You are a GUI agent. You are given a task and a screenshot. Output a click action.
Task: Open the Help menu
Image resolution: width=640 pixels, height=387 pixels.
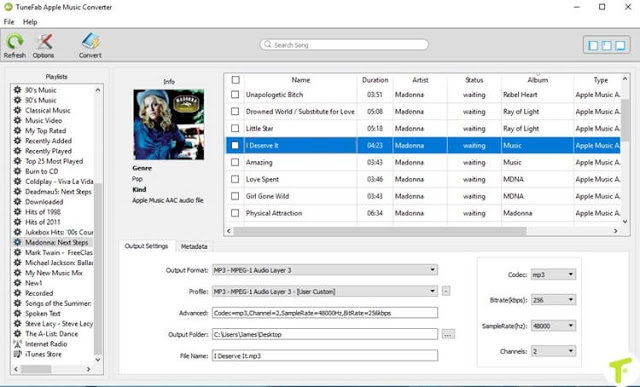pos(30,22)
